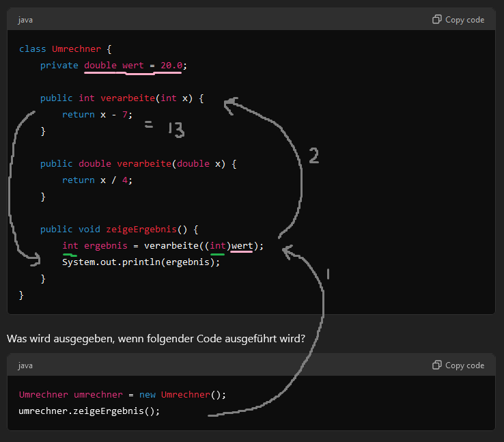
Task: Click the "(int)" cast before wert
Action: 218,246
